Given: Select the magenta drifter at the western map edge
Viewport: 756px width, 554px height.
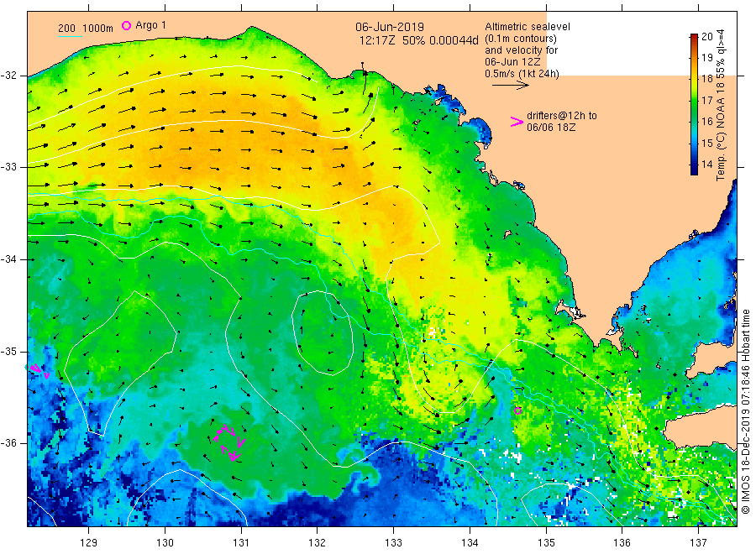Looking at the screenshot, I should [38, 370].
